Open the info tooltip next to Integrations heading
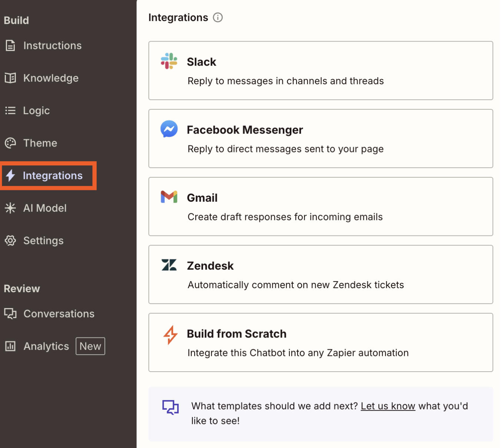 pyautogui.click(x=218, y=17)
